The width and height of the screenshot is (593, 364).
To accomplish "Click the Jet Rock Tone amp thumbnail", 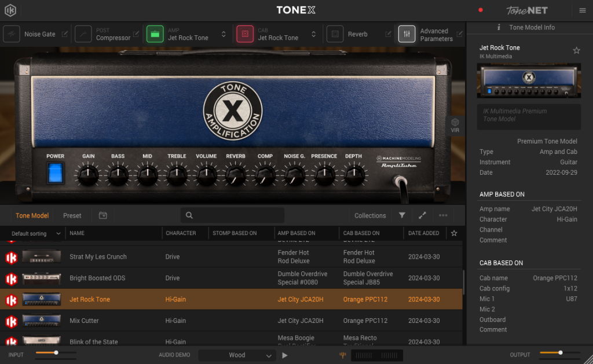I will (x=529, y=80).
